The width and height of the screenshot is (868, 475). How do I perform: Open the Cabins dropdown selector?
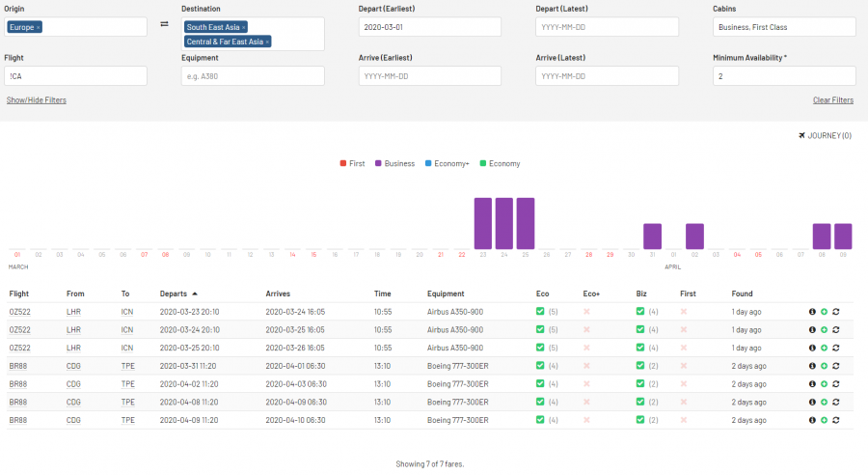pos(784,27)
